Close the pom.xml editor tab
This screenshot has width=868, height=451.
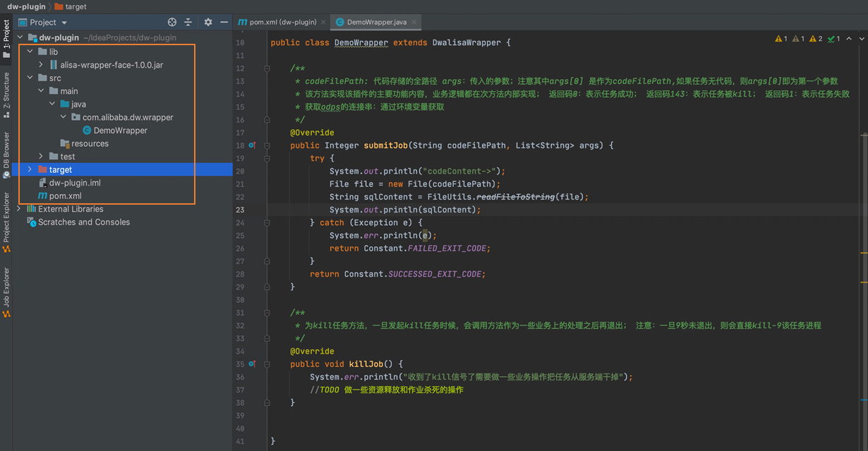tap(324, 22)
